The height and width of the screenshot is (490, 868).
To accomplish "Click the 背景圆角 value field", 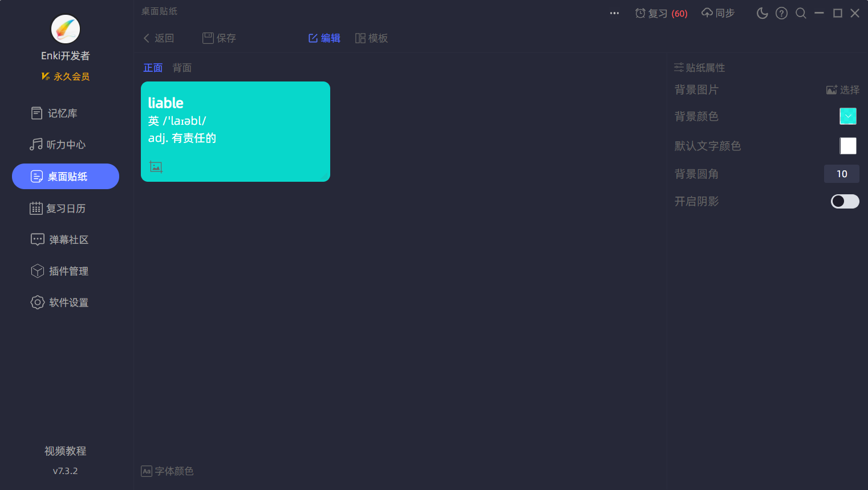I will 842,174.
